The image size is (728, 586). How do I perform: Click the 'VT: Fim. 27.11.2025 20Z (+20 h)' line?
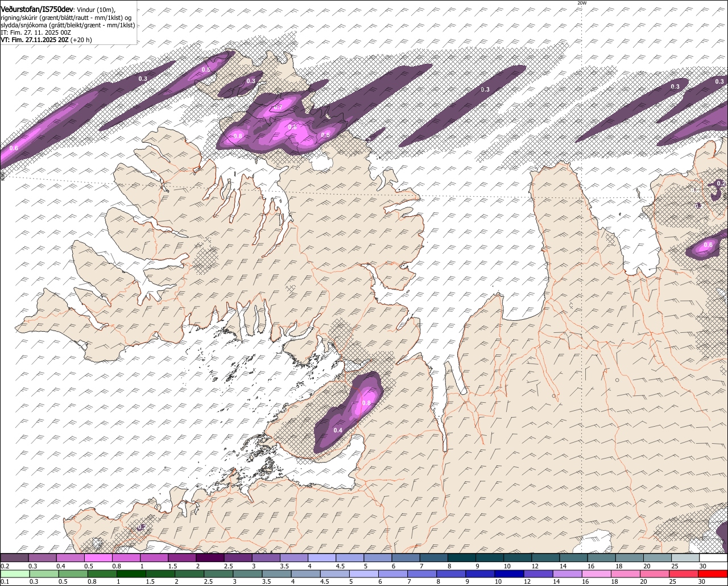click(x=46, y=40)
